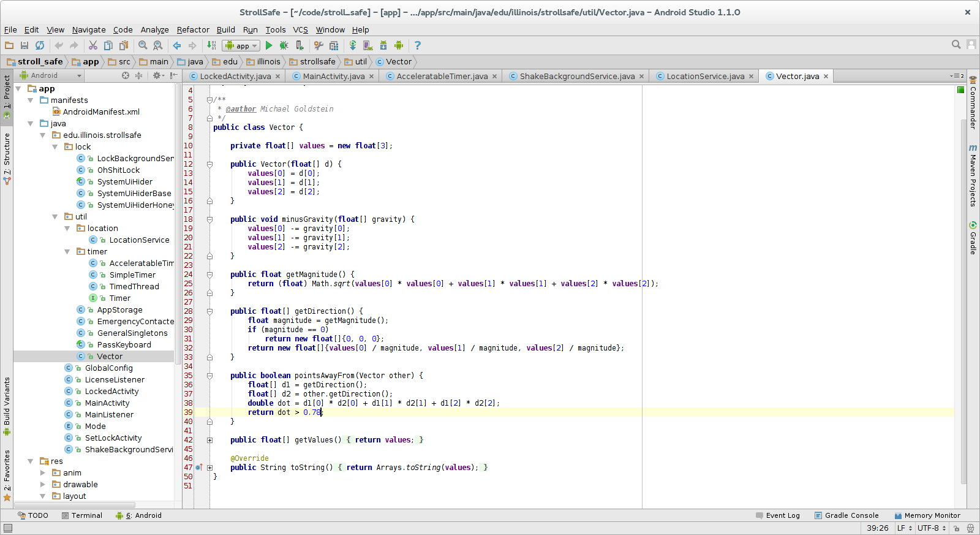Image resolution: width=980 pixels, height=535 pixels.
Task: Open the Terminal tool window button
Action: point(82,515)
